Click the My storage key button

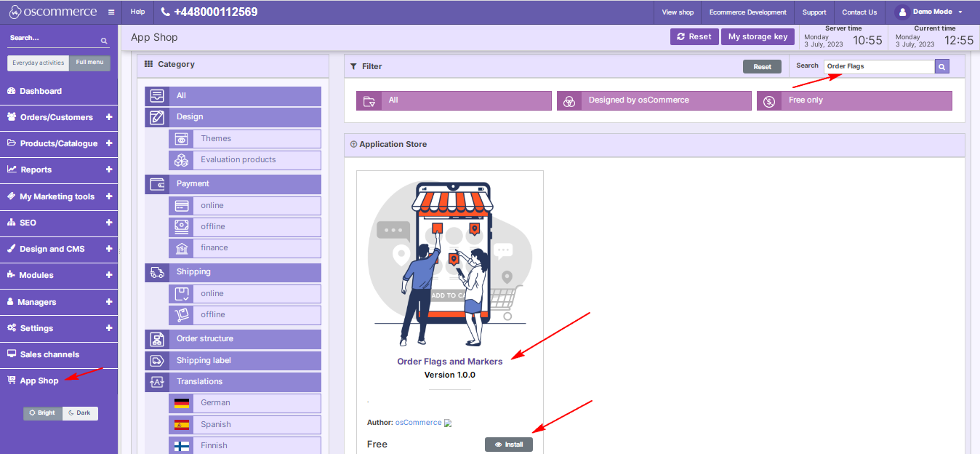click(x=758, y=36)
